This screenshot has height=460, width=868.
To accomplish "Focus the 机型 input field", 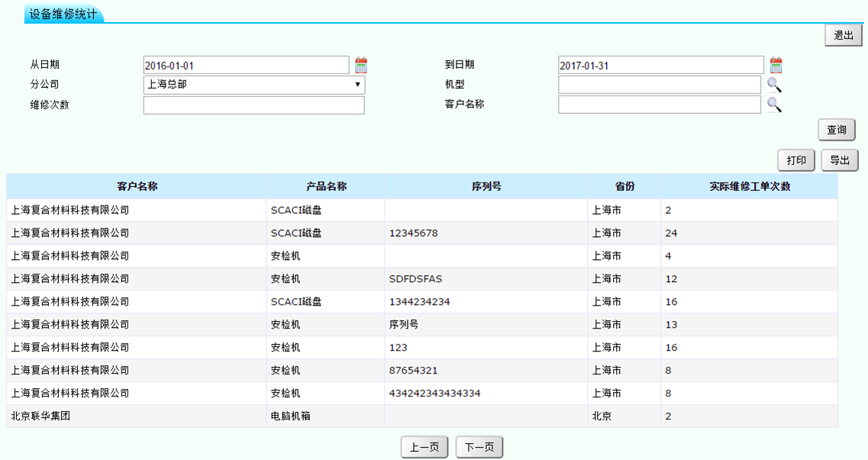I will 660,85.
